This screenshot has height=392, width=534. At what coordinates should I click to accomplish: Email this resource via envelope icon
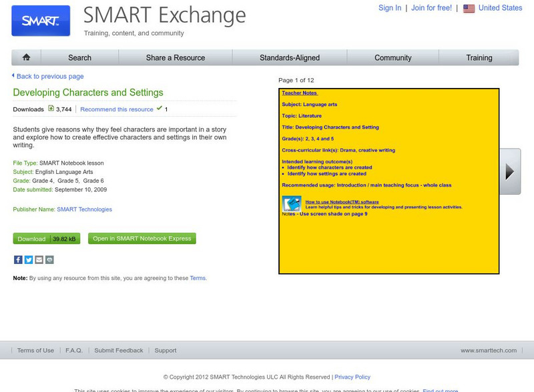(39, 259)
